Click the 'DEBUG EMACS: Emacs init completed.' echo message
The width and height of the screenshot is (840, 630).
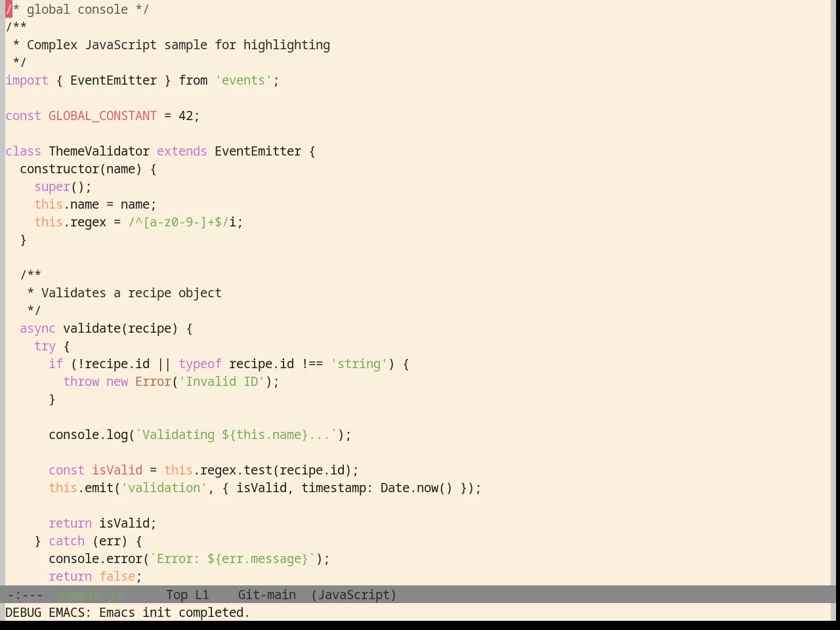click(127, 613)
